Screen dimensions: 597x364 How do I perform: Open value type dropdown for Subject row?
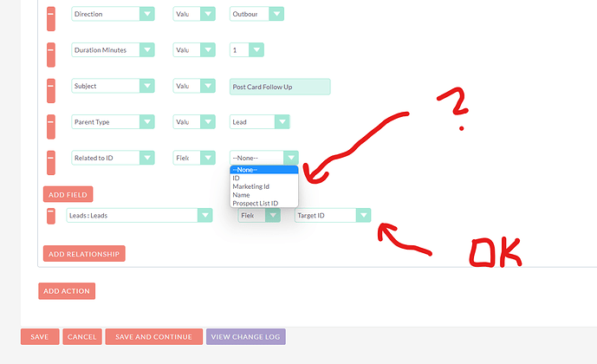click(x=194, y=86)
